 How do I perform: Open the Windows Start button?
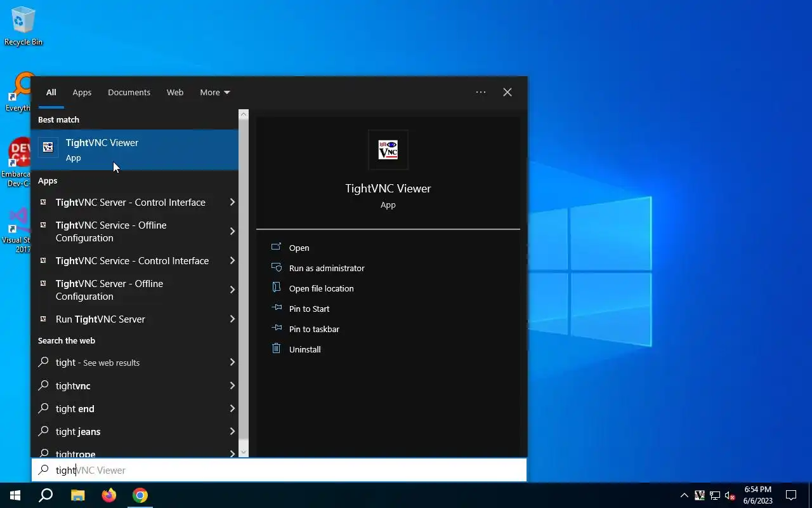coord(15,495)
